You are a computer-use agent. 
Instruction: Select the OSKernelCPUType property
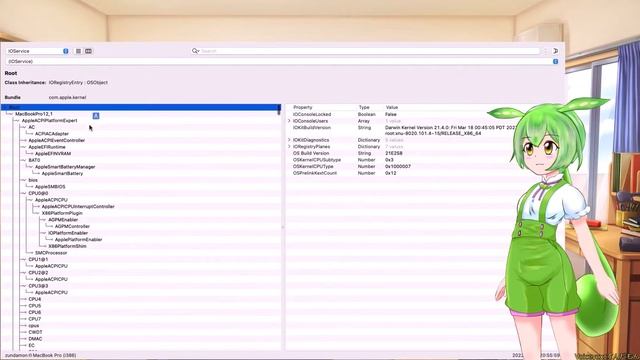tap(313, 167)
